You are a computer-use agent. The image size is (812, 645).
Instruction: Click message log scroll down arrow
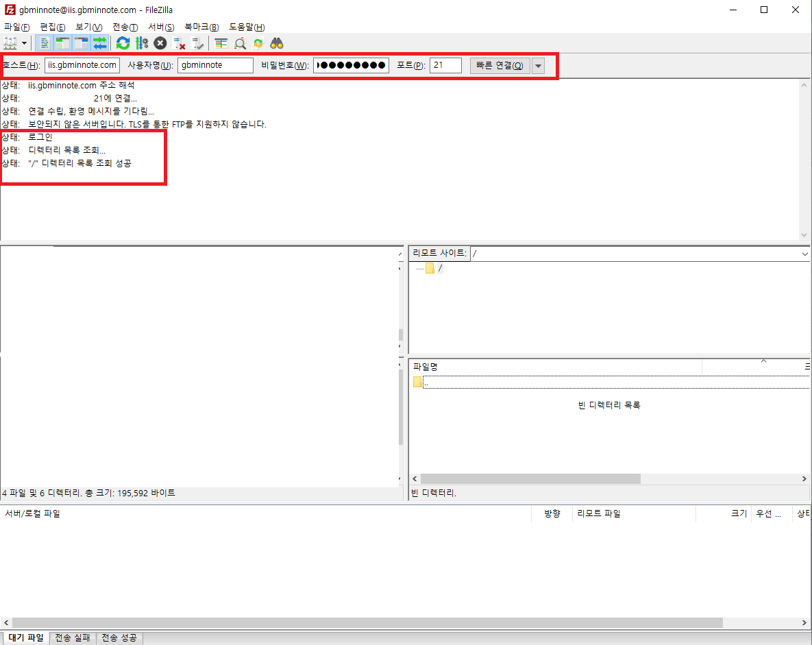click(x=804, y=234)
